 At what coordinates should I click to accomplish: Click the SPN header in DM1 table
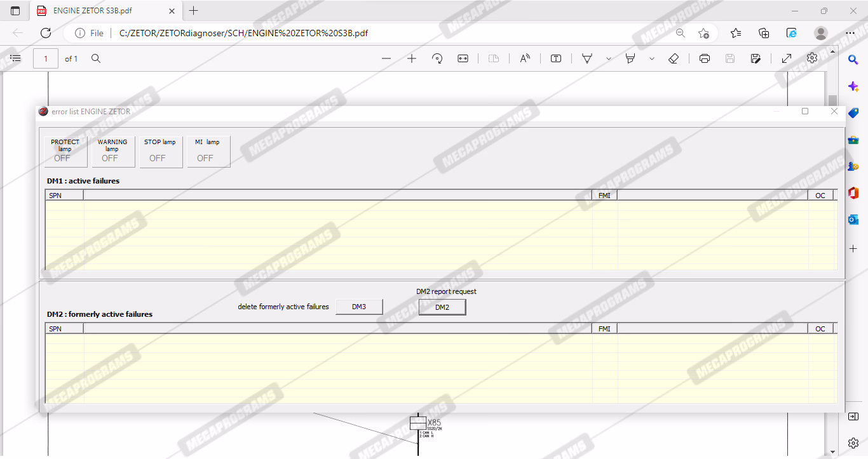click(64, 195)
